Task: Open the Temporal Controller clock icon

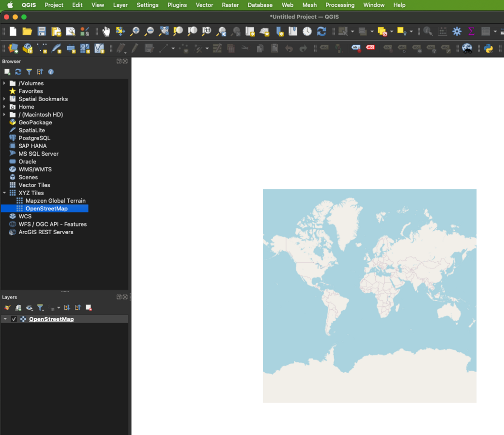Action: tap(307, 31)
